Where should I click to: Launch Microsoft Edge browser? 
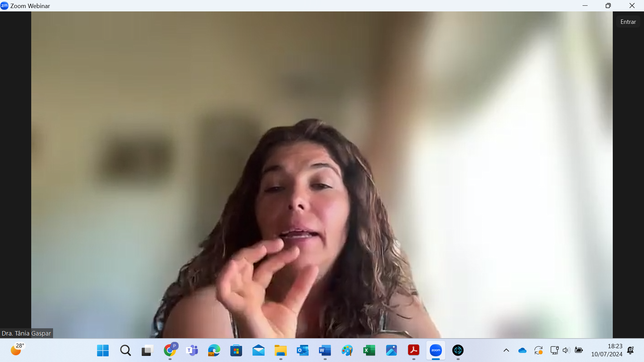tap(214, 350)
